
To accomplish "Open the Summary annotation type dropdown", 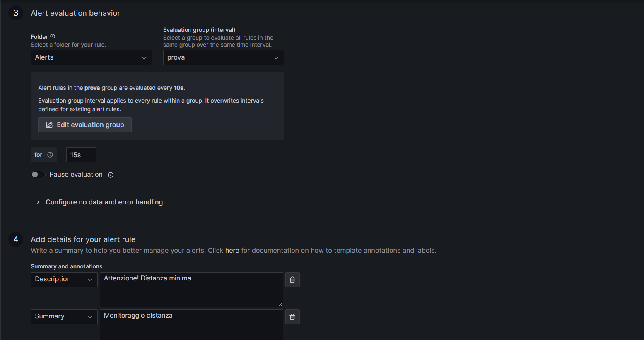I will 64,316.
